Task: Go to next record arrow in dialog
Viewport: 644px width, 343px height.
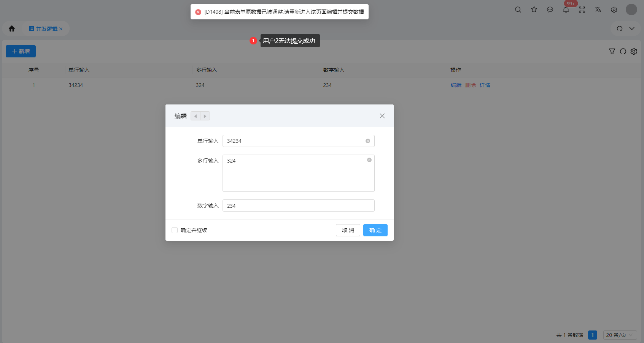Action: [205, 116]
